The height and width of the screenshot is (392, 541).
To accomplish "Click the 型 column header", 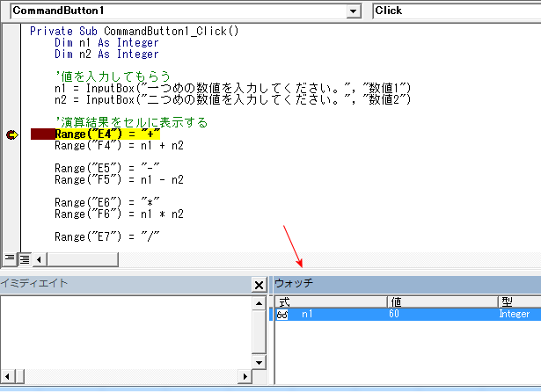I will (517, 301).
